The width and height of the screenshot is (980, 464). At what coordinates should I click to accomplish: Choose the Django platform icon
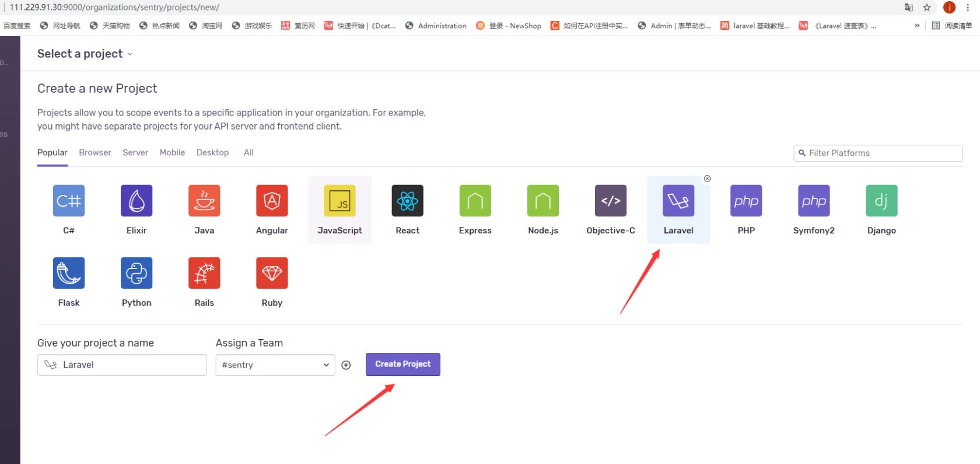(881, 201)
